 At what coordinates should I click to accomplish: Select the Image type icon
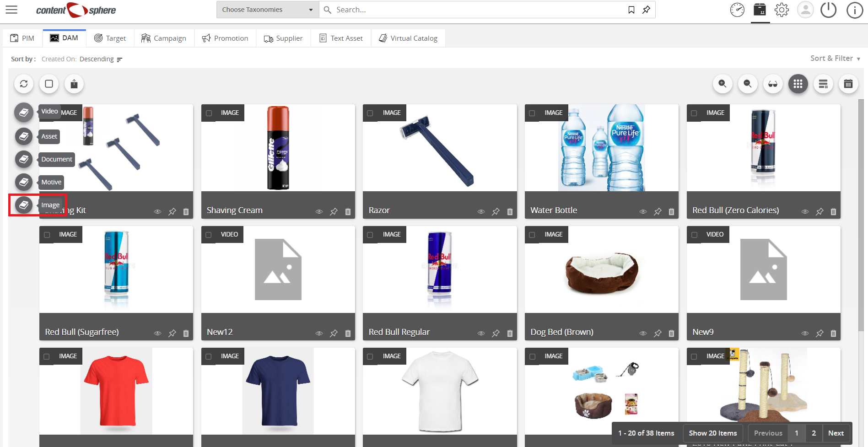coord(24,205)
